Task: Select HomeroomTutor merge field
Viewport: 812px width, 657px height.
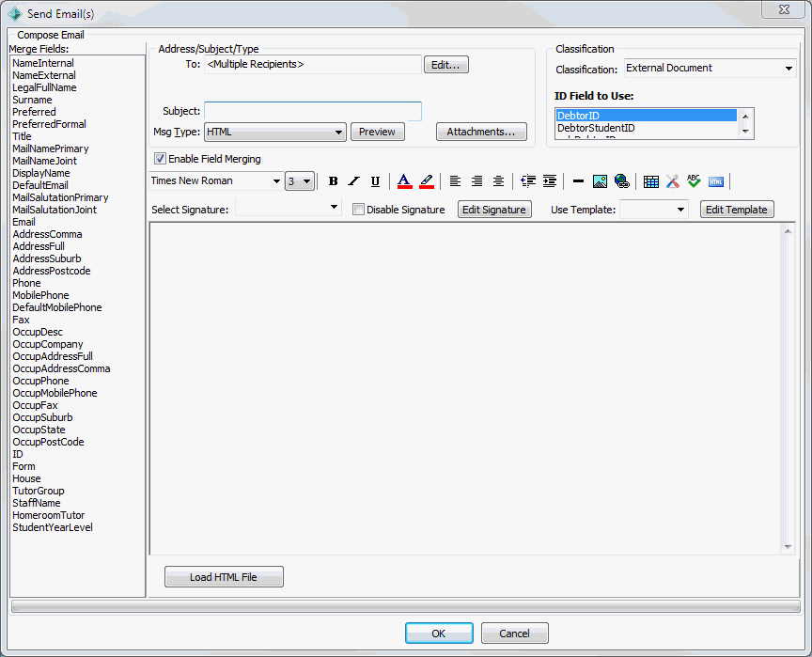Action: tap(48, 515)
